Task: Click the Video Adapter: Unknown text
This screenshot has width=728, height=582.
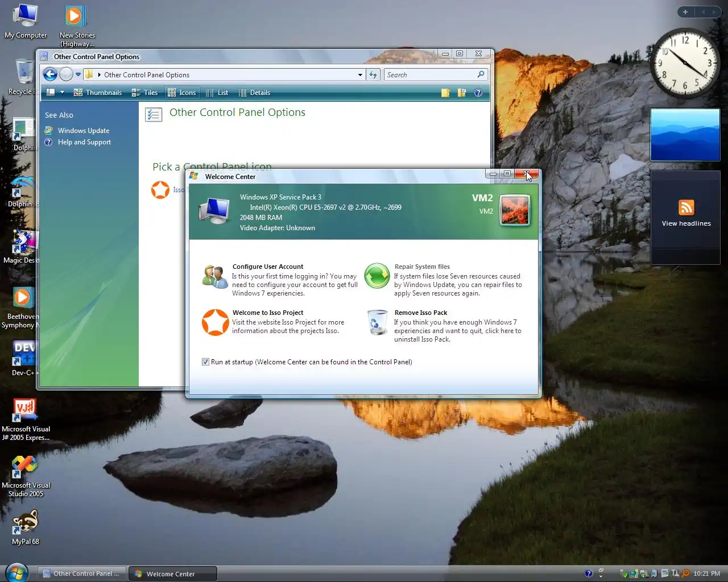Action: tap(277, 228)
